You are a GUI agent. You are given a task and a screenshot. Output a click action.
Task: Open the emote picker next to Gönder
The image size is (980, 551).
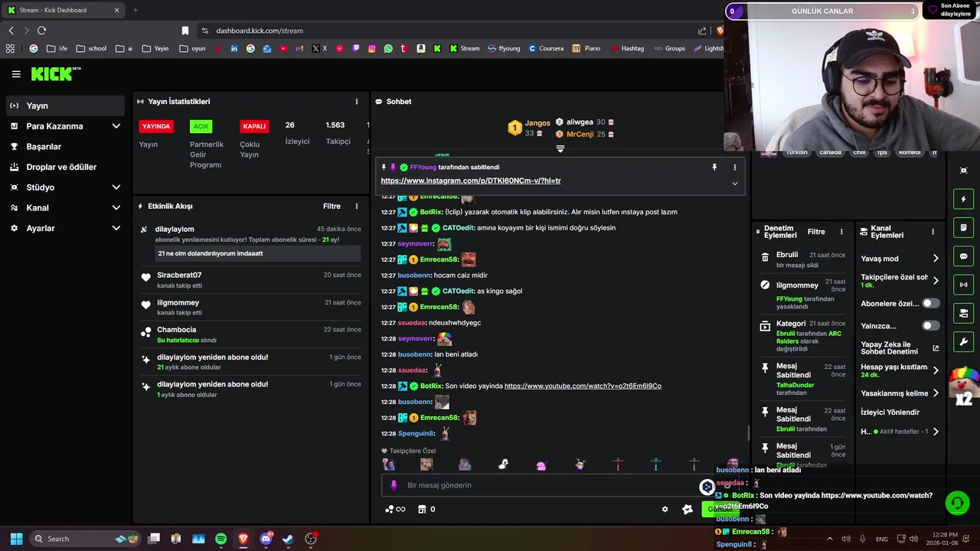[687, 510]
